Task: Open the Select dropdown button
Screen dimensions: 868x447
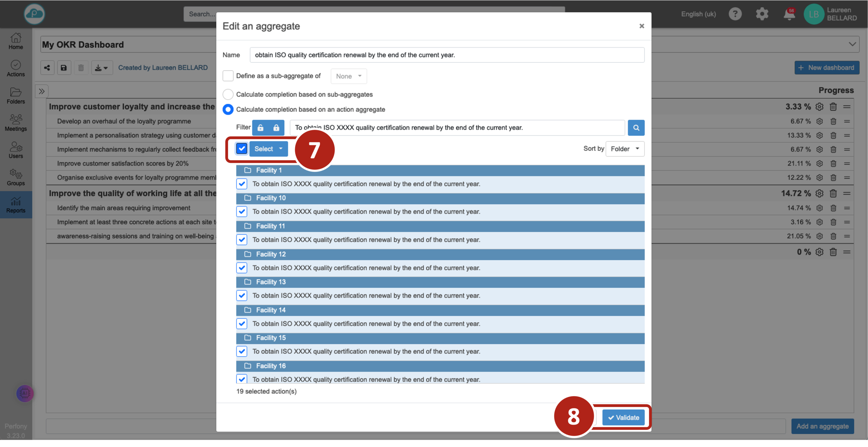Action: (269, 149)
